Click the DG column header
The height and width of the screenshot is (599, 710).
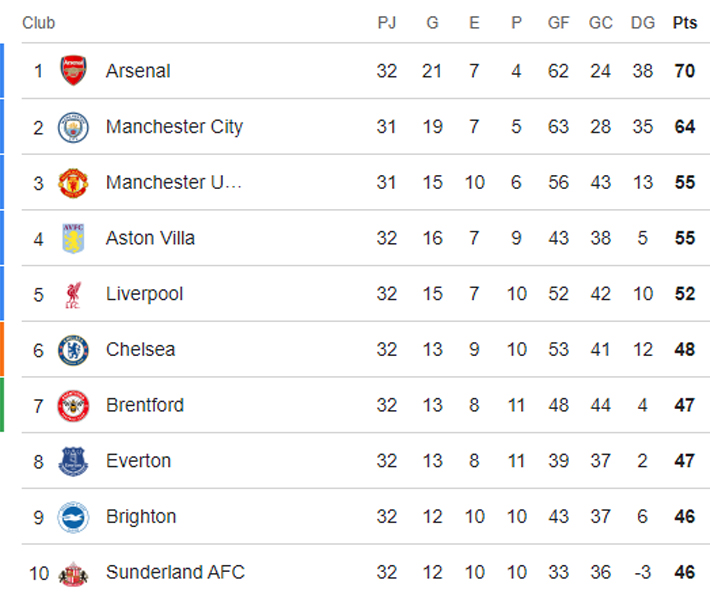(x=642, y=23)
